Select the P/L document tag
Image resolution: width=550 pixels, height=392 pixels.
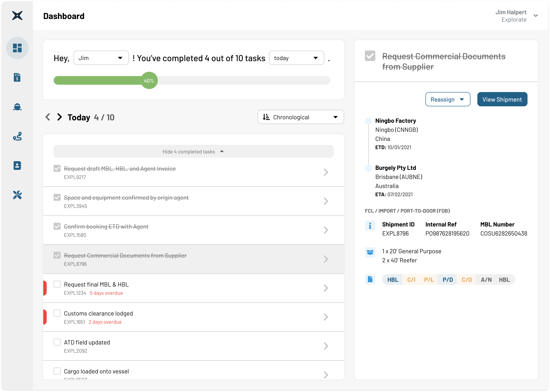429,279
